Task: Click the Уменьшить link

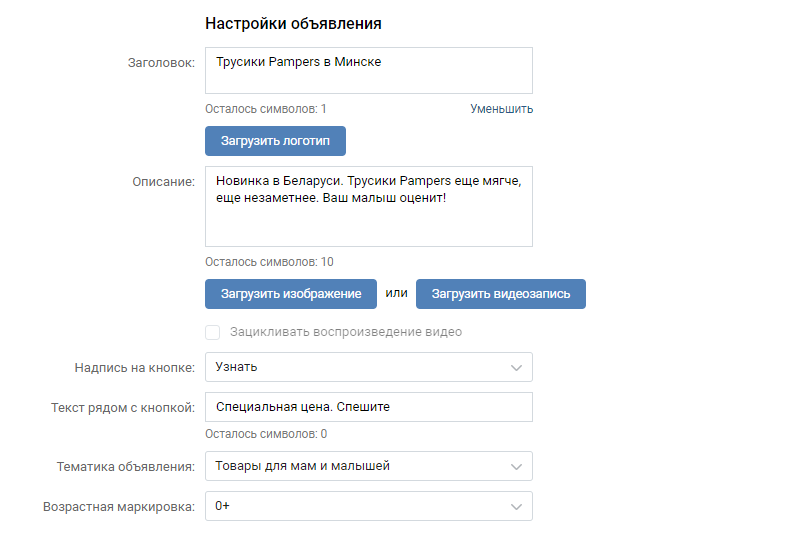Action: [501, 109]
